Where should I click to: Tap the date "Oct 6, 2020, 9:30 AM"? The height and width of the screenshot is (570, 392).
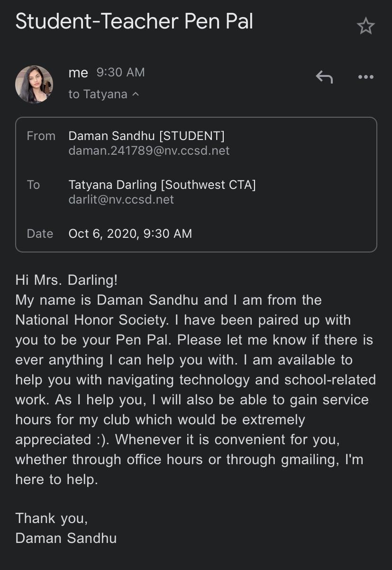coord(130,234)
